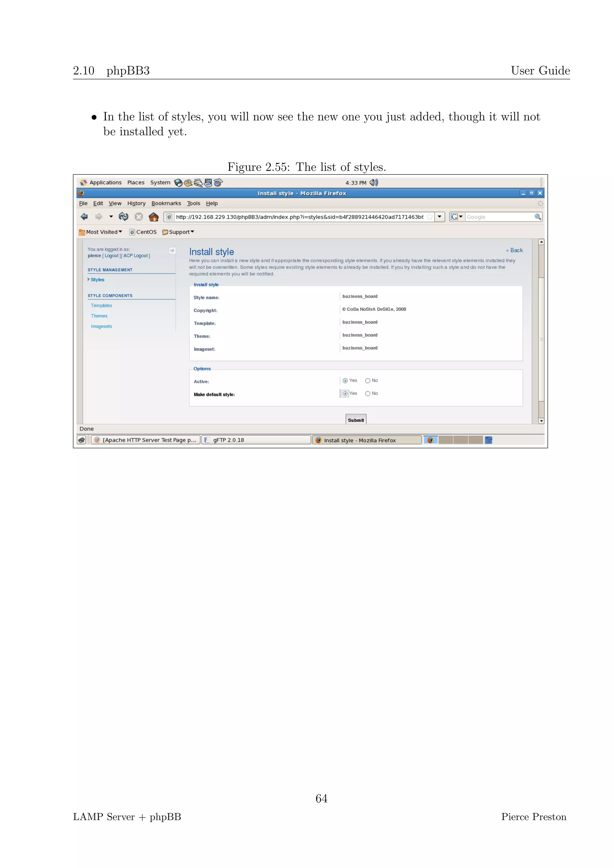Image resolution: width=614 pixels, height=868 pixels.
Task: Click the search magnifier icon
Action: click(x=538, y=217)
